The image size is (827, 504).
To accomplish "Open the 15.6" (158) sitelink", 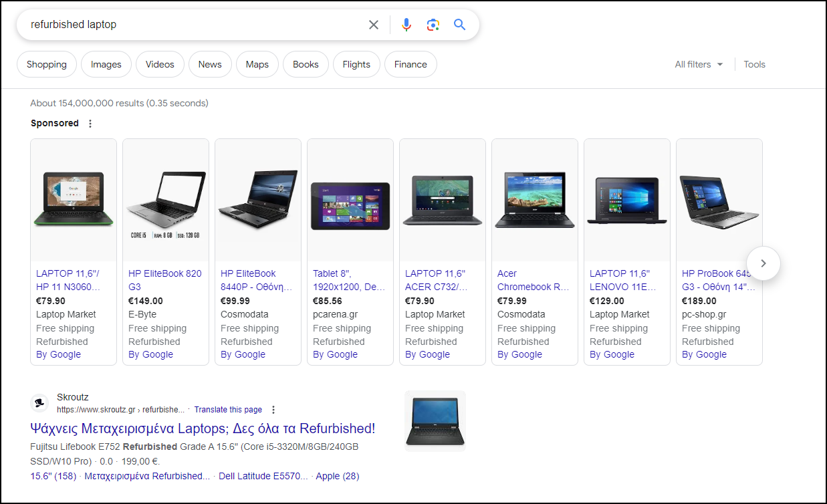I will [x=53, y=477].
